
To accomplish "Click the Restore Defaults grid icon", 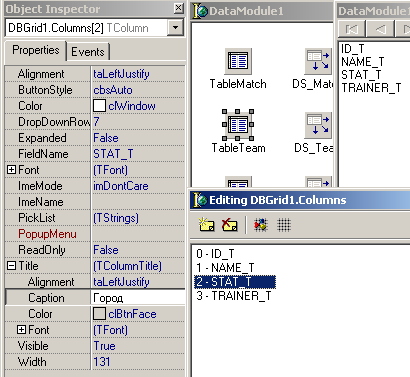I will pyautogui.click(x=284, y=225).
